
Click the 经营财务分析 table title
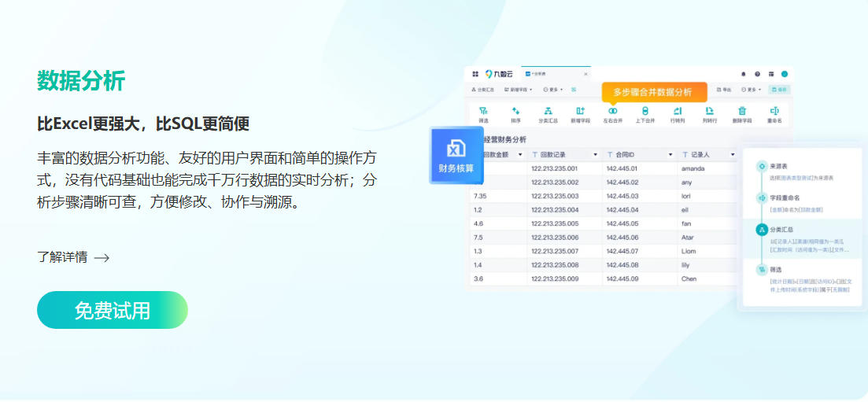tap(505, 139)
